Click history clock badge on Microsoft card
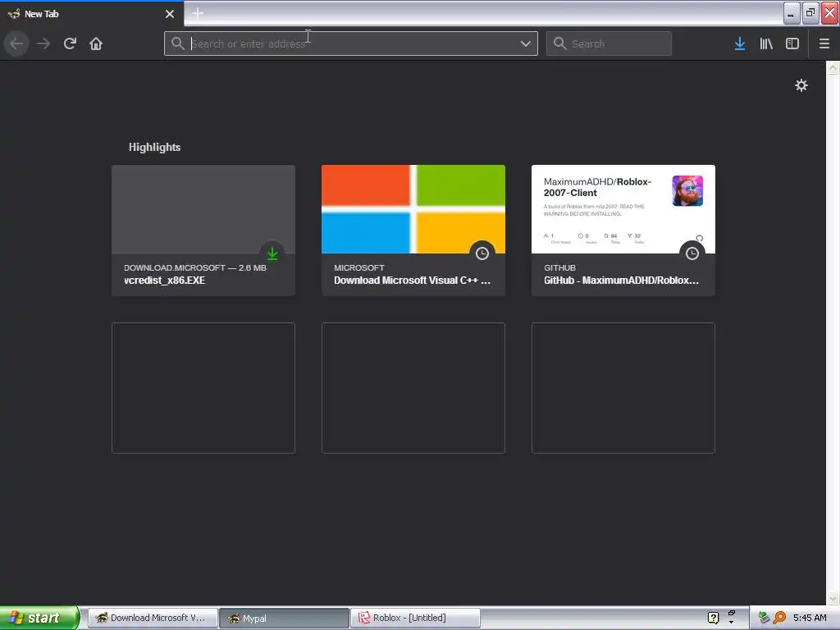Screen dimensions: 840x630 (482, 253)
